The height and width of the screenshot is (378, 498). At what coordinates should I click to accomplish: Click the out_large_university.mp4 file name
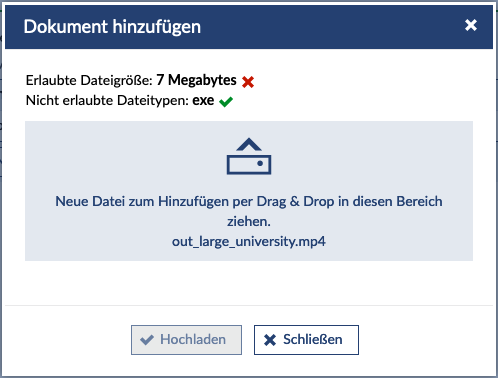(x=249, y=241)
